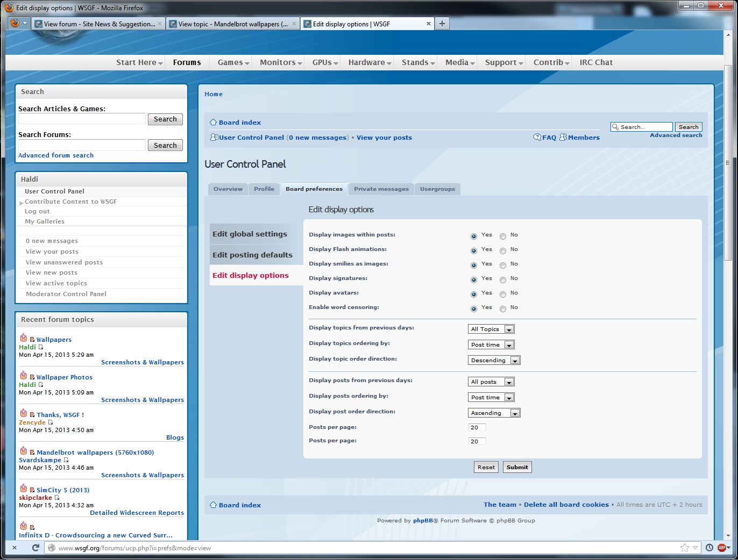This screenshot has width=738, height=560.
Task: Select No for Display images within posts
Action: 503,236
